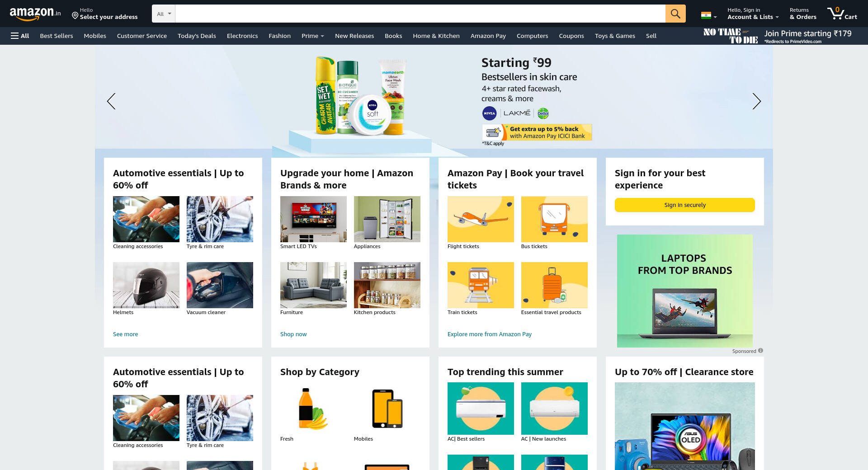Screen dimensions: 868x470
Task: Expand Account & Lists dropdown
Action: [753, 14]
